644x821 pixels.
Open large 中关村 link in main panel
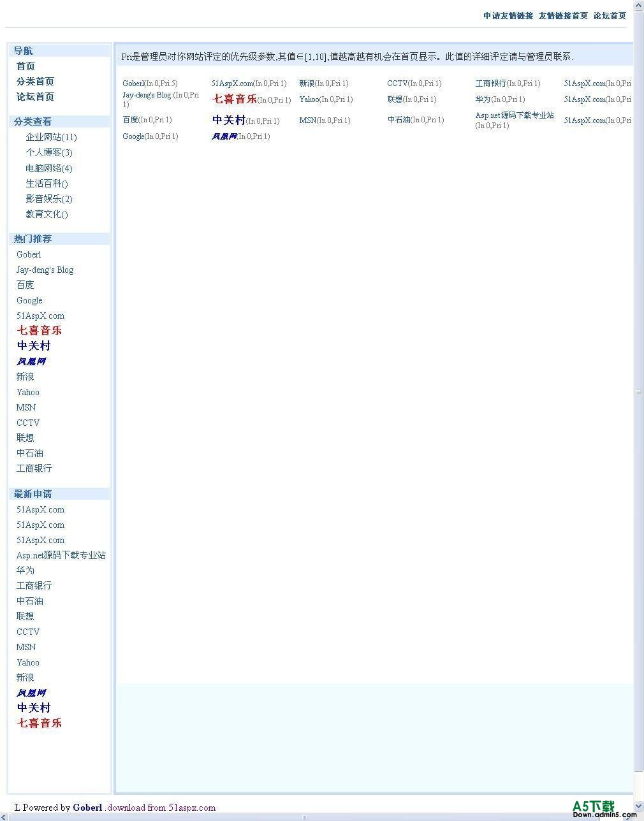(x=229, y=120)
